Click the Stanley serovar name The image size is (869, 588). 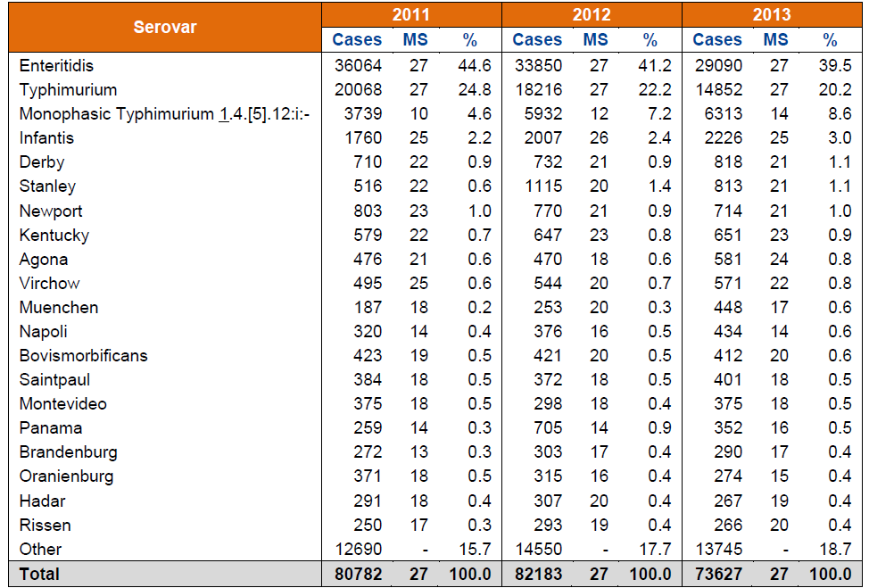point(47,186)
